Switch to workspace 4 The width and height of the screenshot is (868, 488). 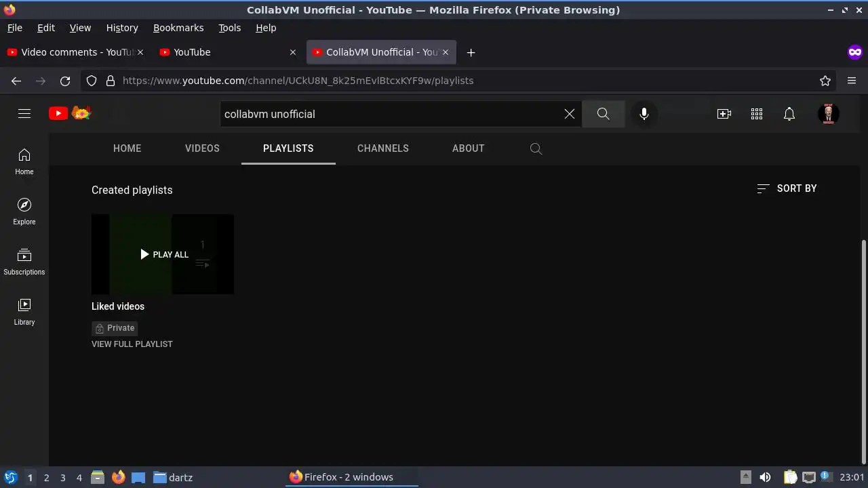click(79, 478)
